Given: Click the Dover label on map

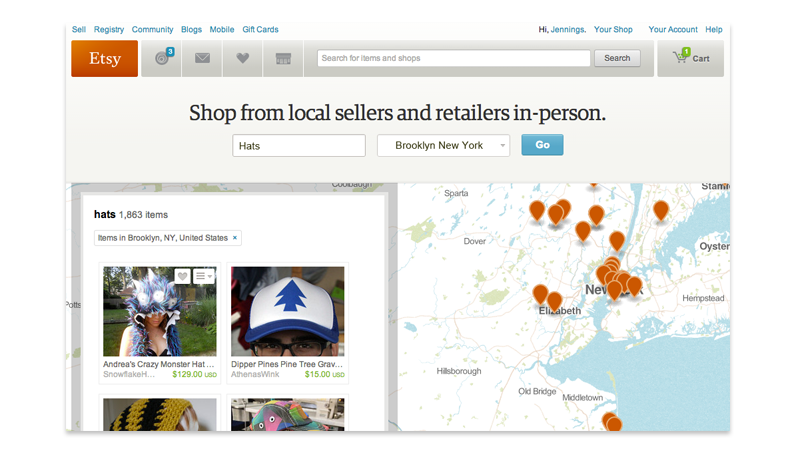Looking at the screenshot, I should (x=475, y=241).
